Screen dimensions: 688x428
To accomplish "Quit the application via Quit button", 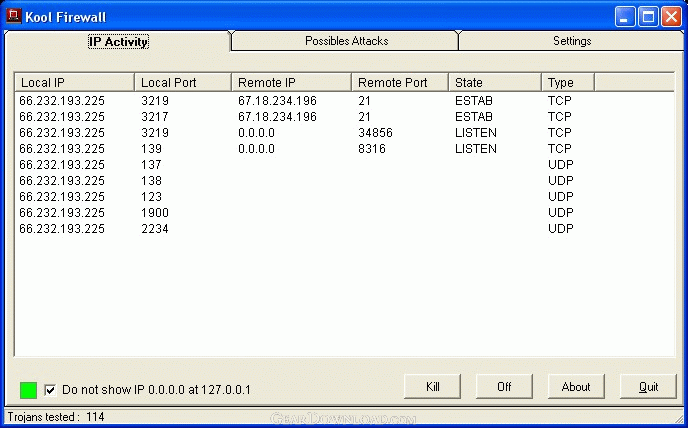I will 648,387.
